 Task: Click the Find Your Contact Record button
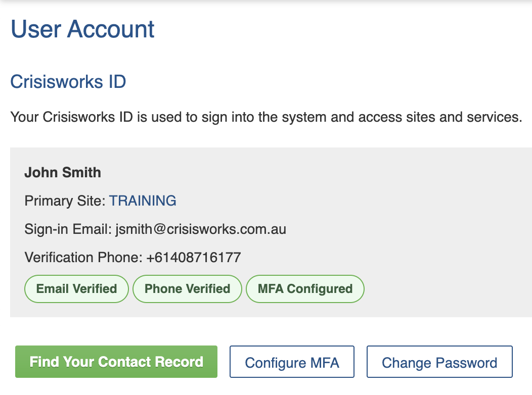pyautogui.click(x=116, y=362)
